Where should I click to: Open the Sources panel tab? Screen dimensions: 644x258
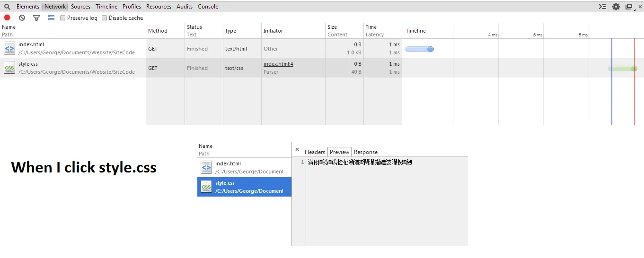80,7
